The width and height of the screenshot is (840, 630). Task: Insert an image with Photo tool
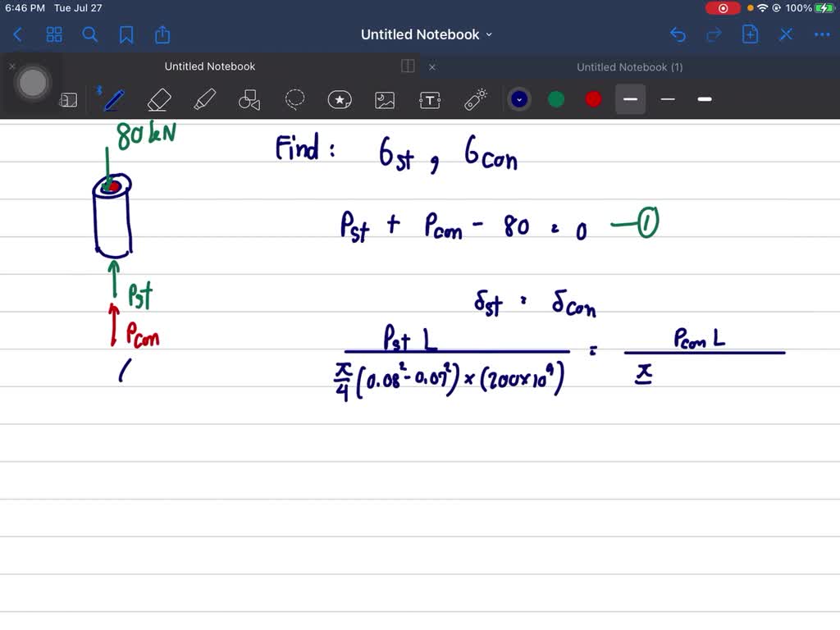pos(385,100)
